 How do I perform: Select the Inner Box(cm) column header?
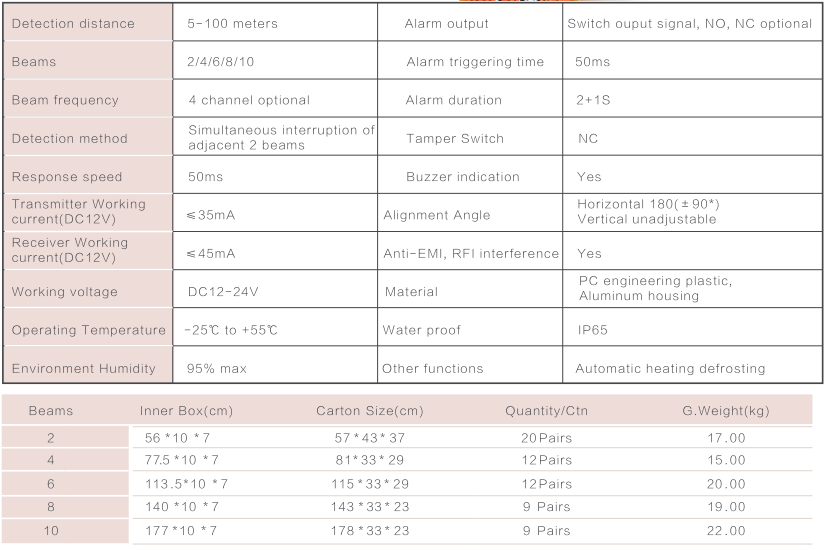pyautogui.click(x=186, y=411)
